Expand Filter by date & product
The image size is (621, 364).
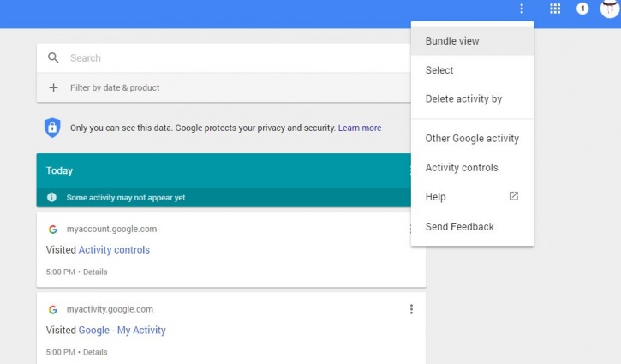(x=224, y=87)
